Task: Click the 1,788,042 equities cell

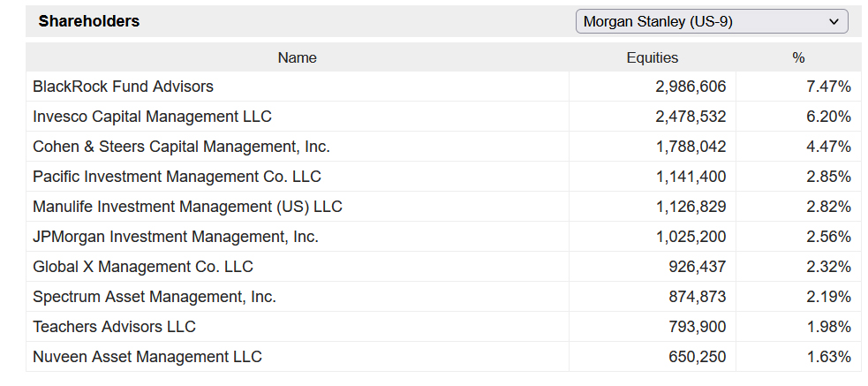Action: 691,147
